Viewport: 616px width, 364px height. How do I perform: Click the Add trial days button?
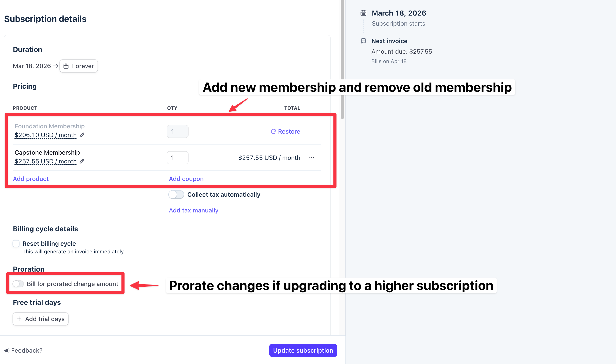41,319
